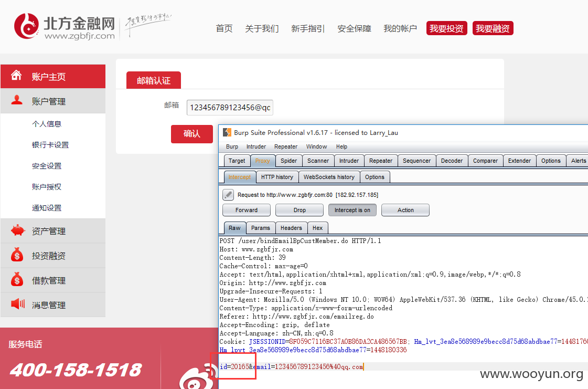588x389 pixels.
Task: Toggle the Intercept is on button
Action: (x=352, y=210)
